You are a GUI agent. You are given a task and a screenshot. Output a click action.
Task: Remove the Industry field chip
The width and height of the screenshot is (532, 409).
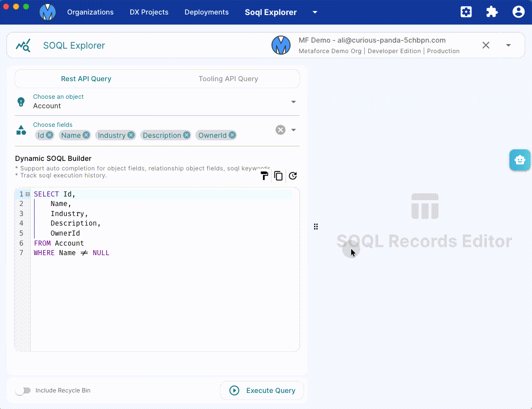point(131,135)
